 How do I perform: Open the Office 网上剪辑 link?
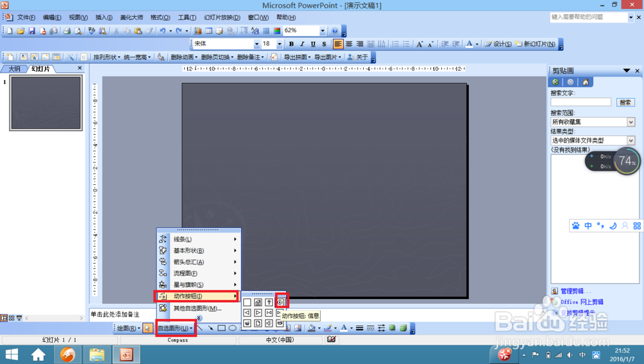coord(582,302)
